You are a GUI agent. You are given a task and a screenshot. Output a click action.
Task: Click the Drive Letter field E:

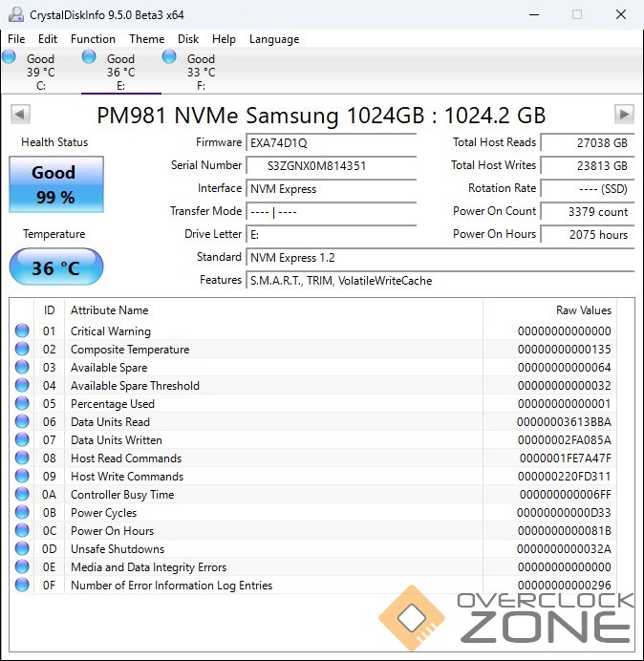pos(331,234)
